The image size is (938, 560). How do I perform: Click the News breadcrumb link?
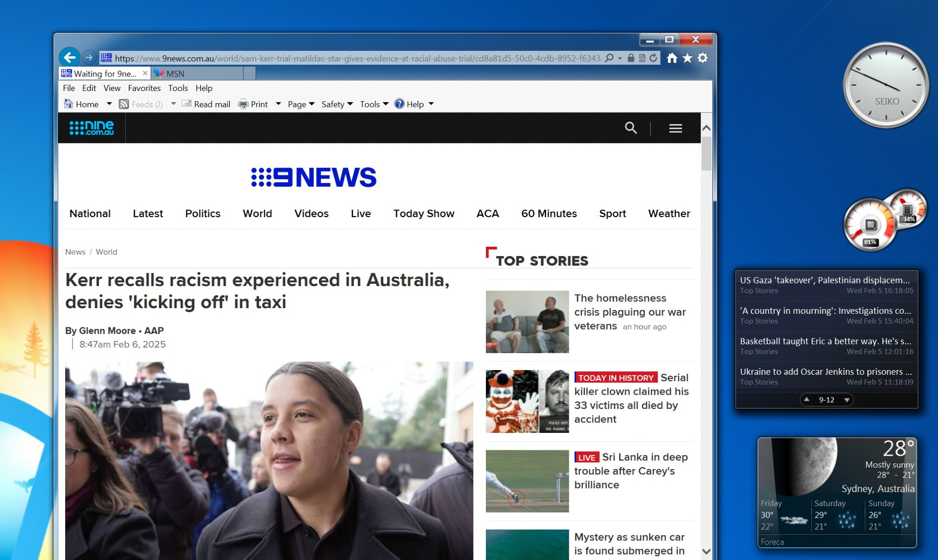(76, 252)
